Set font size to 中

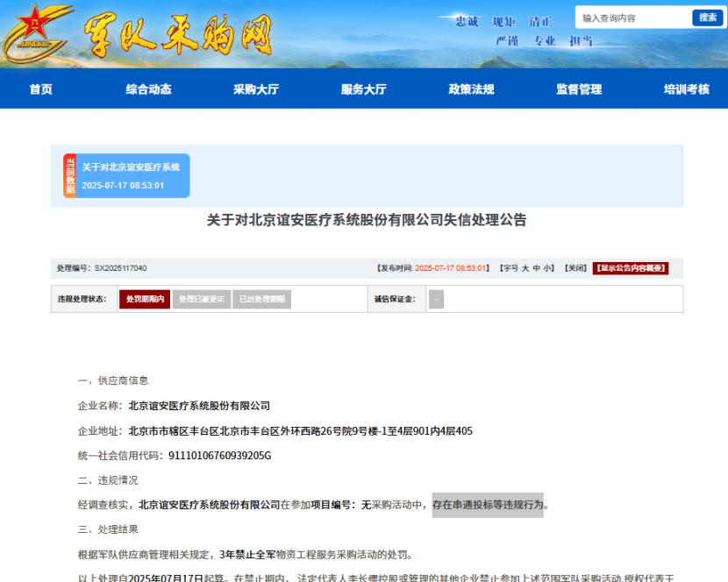coord(536,268)
